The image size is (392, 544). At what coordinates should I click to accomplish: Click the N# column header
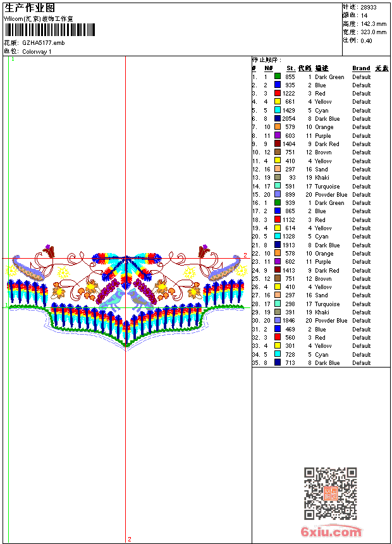pos(268,68)
